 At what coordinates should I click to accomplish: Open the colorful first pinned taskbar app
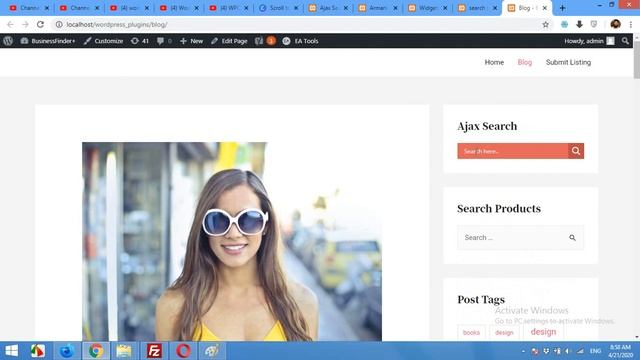tap(38, 351)
